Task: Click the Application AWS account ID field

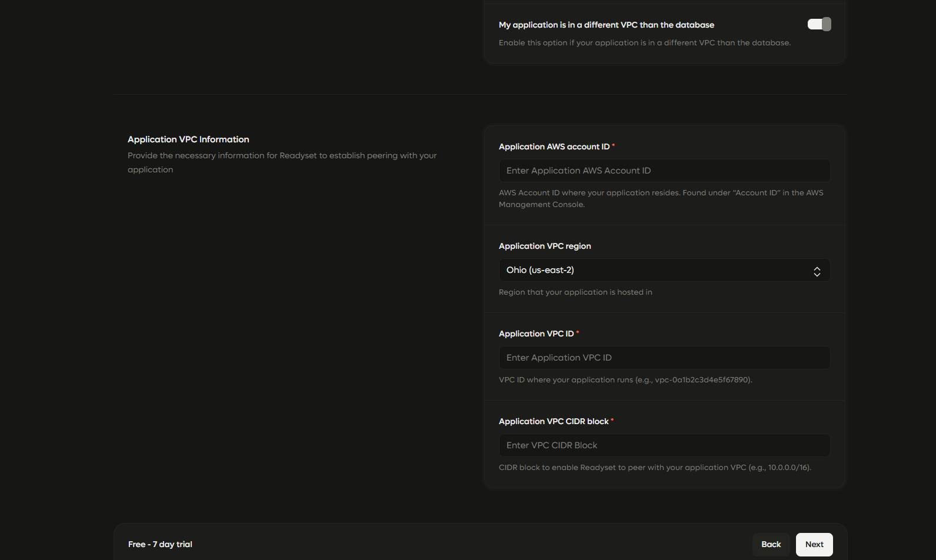Action: coord(664,171)
